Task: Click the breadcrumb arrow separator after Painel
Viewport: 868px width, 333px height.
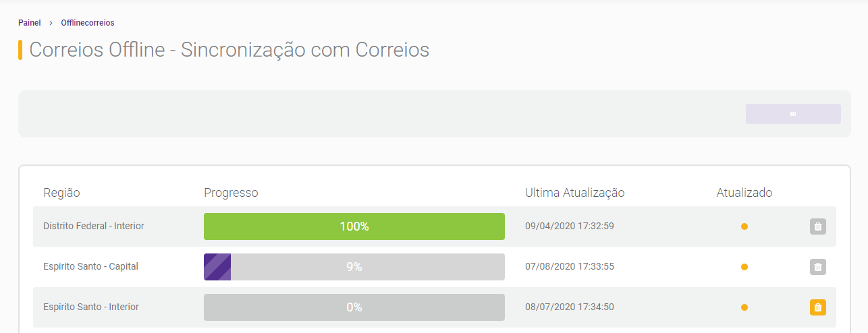Action: pyautogui.click(x=51, y=23)
